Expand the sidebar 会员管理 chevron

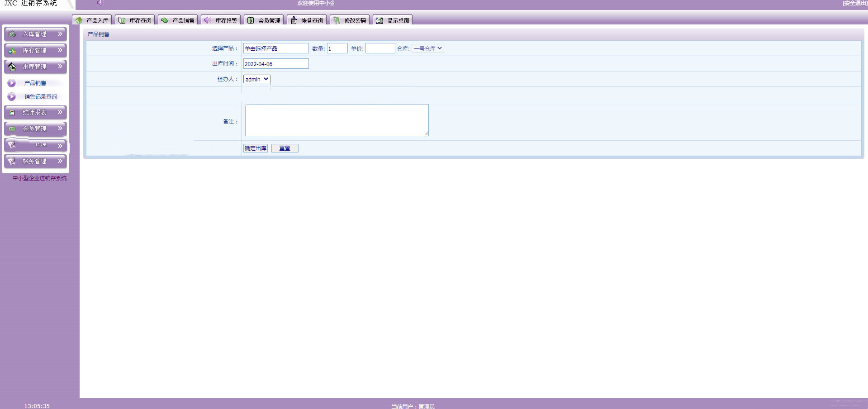point(60,128)
